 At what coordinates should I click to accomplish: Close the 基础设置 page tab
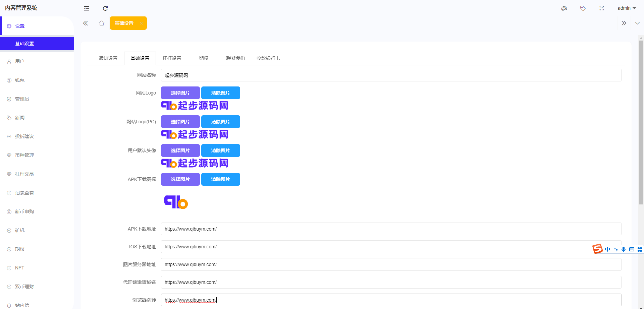click(x=141, y=23)
